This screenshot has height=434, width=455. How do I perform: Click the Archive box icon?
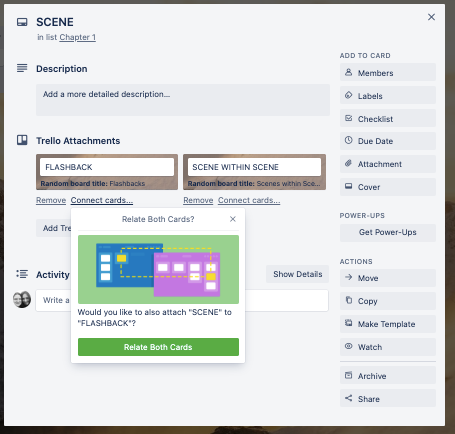point(348,375)
